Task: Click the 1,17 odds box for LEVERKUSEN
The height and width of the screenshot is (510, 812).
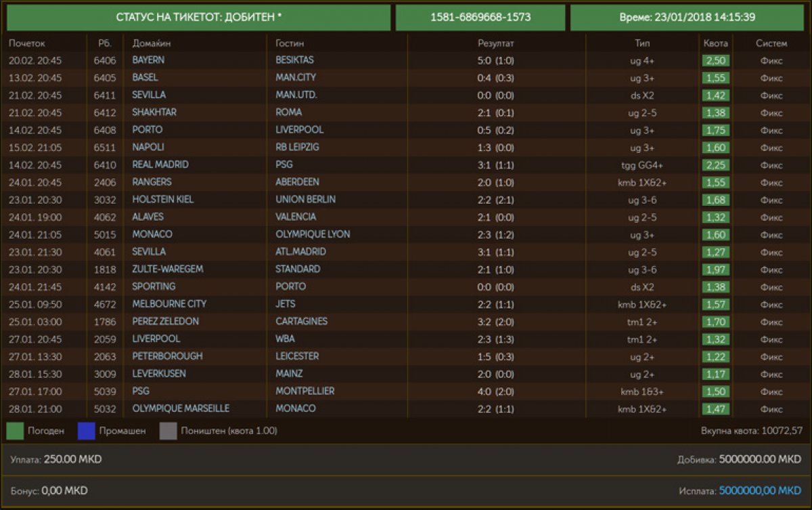Action: 716,374
